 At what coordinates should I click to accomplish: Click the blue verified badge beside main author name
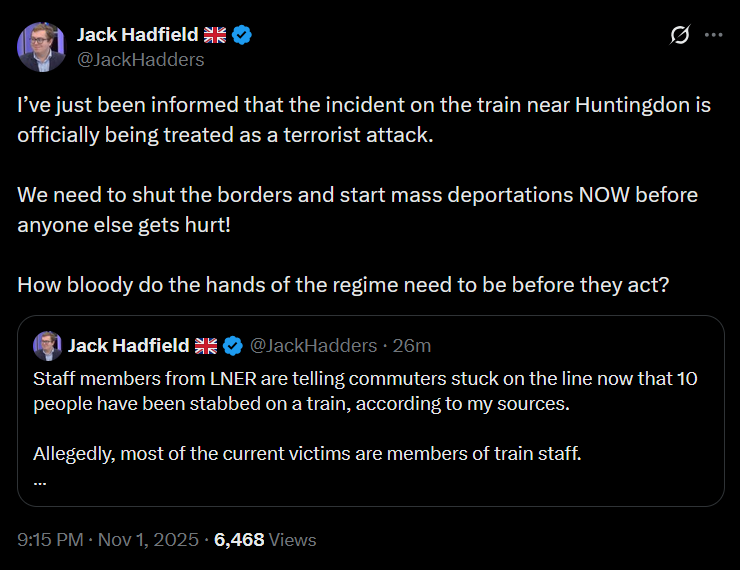[242, 35]
